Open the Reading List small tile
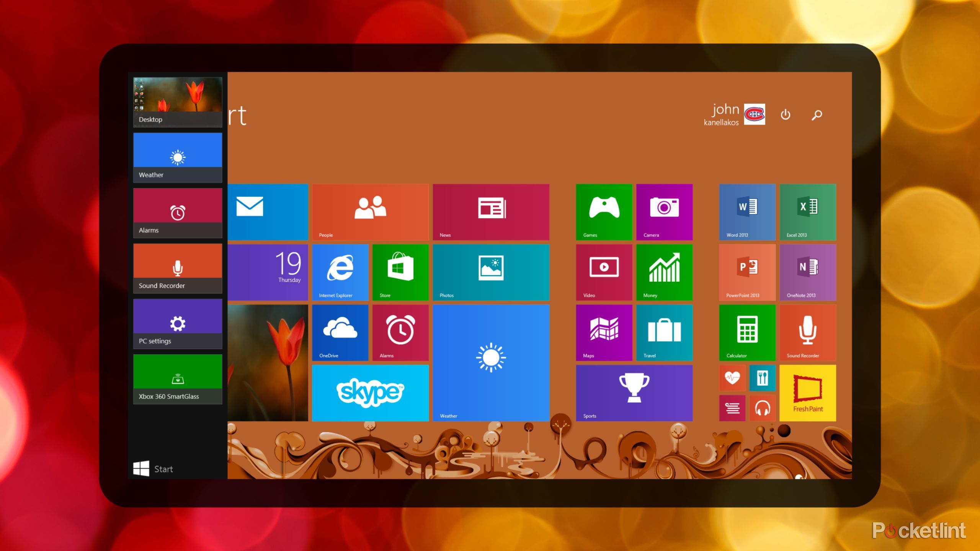 732,408
